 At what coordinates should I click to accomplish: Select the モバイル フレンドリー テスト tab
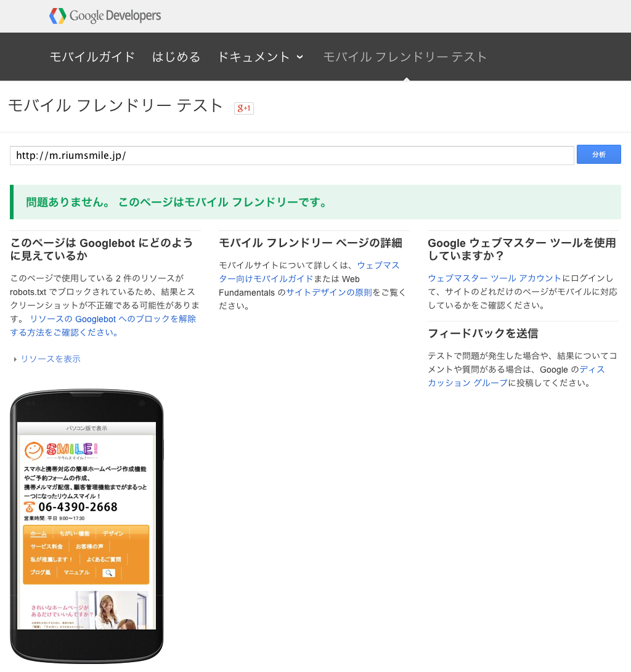[x=405, y=57]
